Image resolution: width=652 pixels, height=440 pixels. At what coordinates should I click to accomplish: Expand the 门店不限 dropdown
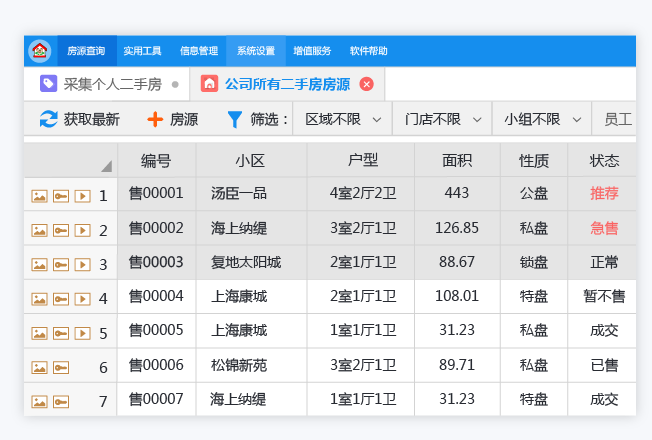pyautogui.click(x=442, y=119)
